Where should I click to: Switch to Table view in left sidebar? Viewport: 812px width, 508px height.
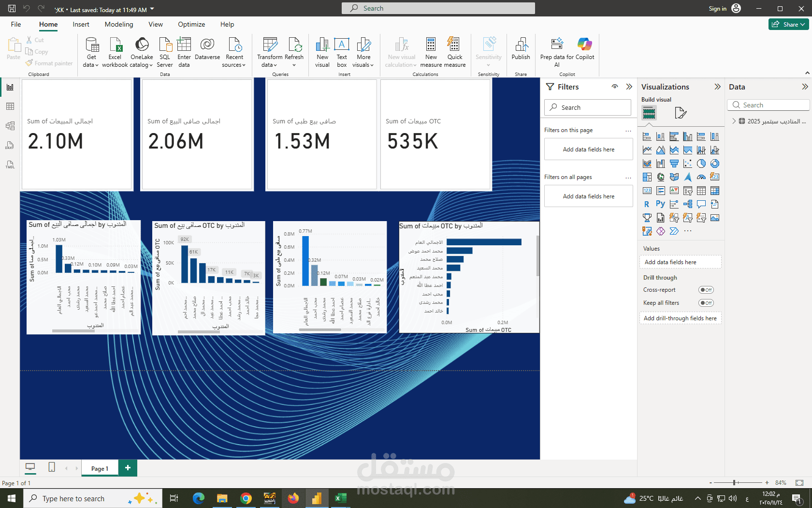click(x=10, y=106)
